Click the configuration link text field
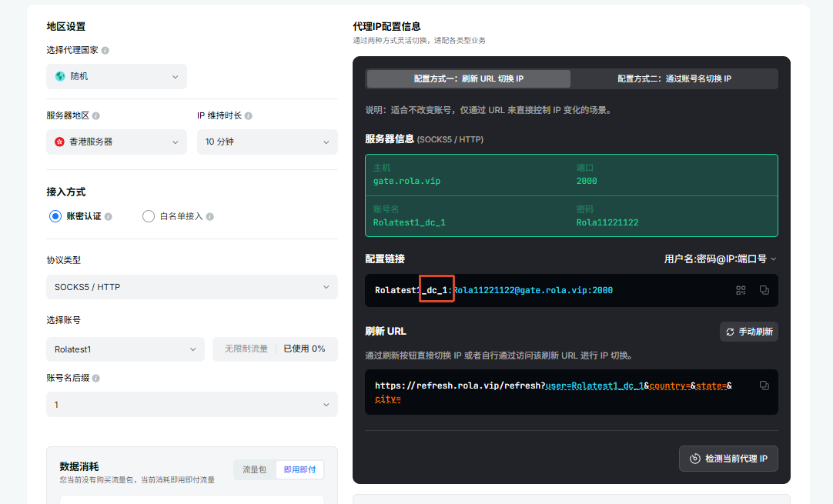This screenshot has height=504, width=833. [571, 291]
